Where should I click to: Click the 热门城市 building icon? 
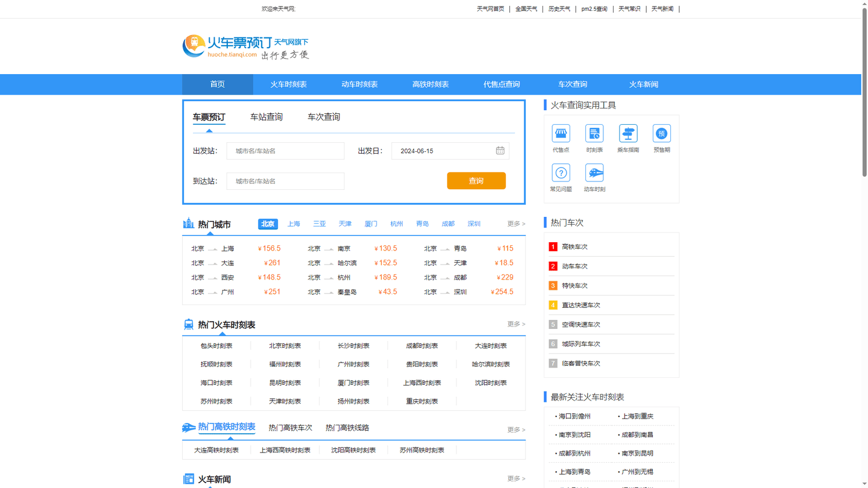tap(189, 224)
